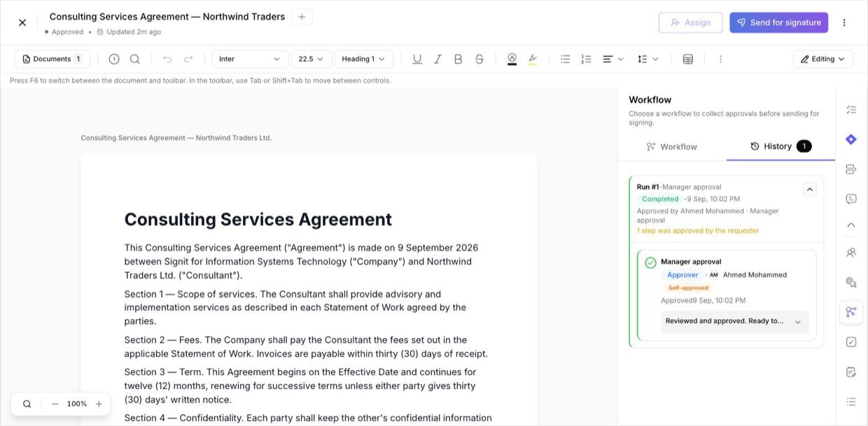Apply strikethrough formatting
The image size is (868, 426).
tap(479, 59)
